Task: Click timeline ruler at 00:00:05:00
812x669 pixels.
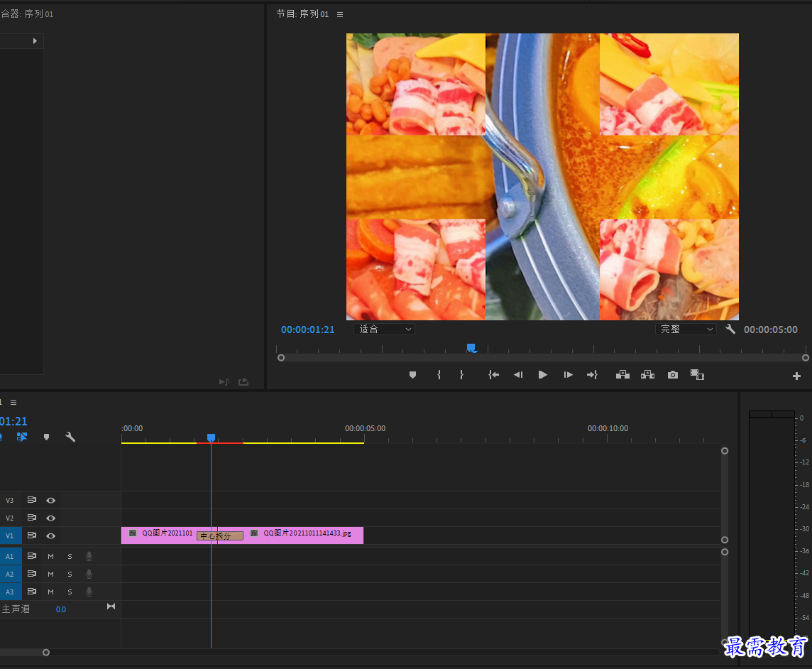Action: coord(365,428)
